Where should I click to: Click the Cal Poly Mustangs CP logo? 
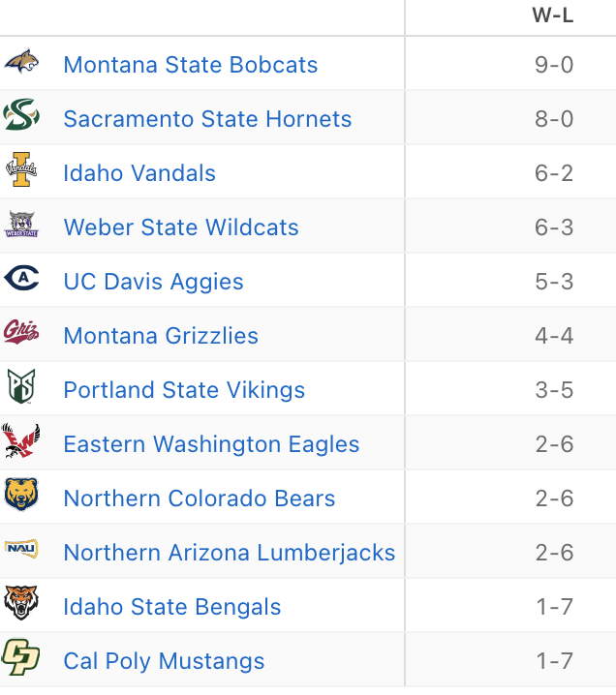point(21,659)
